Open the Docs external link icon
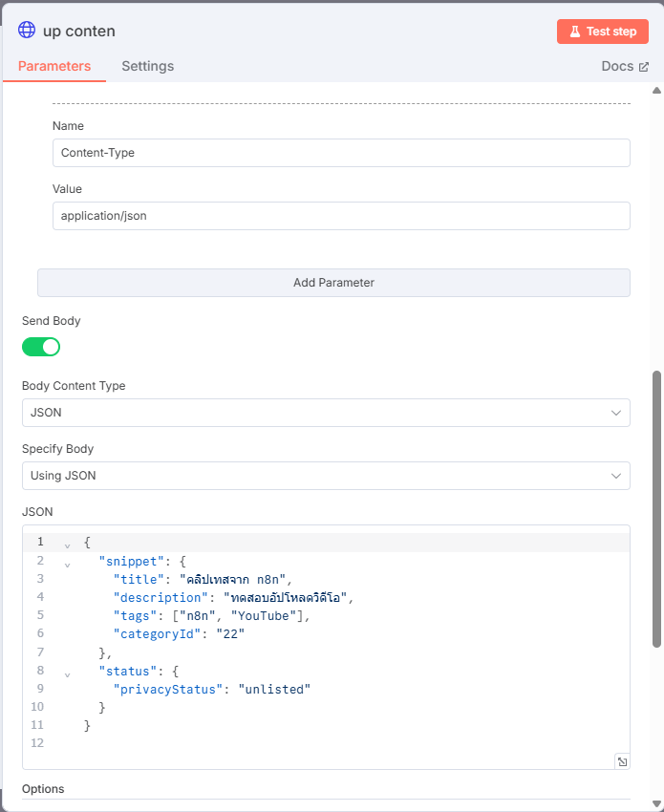The width and height of the screenshot is (664, 812). (x=644, y=67)
